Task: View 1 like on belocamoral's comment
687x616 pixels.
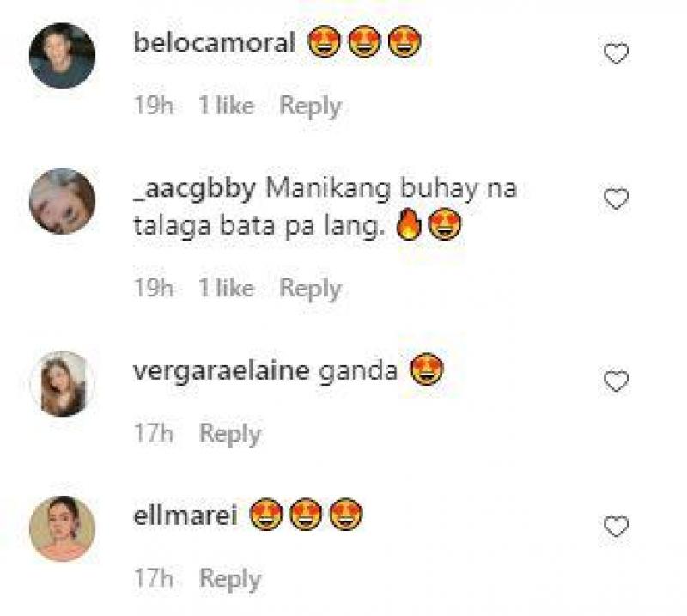Action: click(227, 106)
